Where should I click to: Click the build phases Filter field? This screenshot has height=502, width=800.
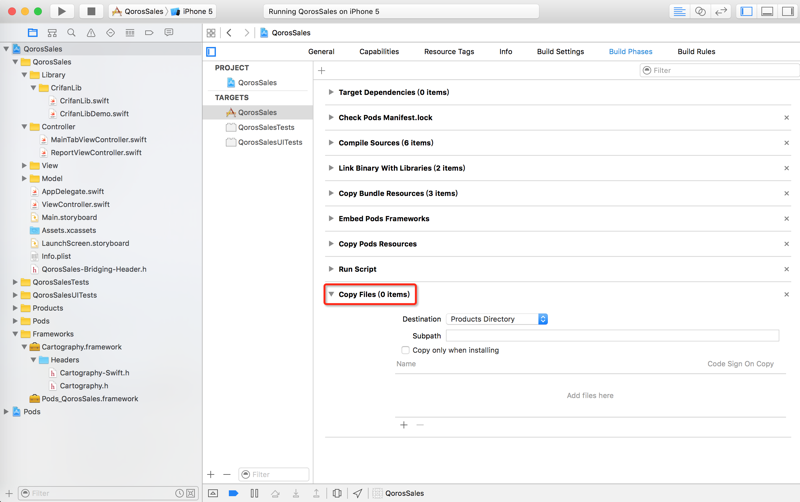pos(718,70)
